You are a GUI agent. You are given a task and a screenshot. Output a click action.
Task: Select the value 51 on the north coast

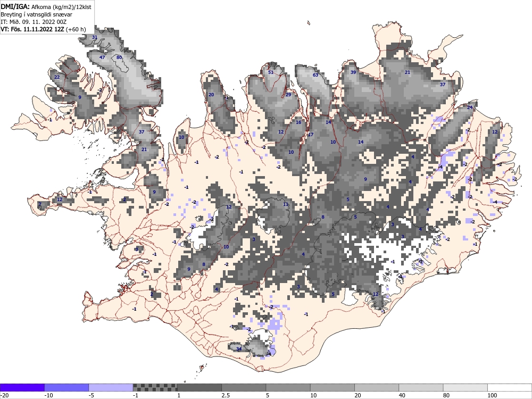point(271,72)
